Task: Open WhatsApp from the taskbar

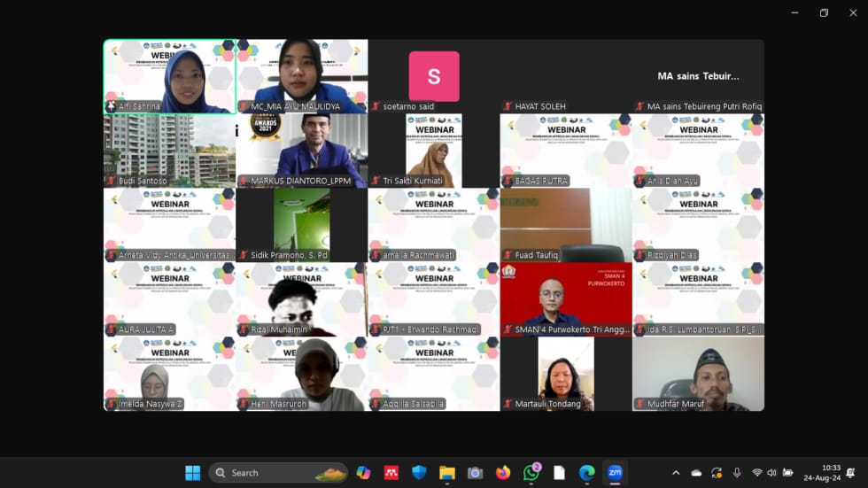Action: tap(531, 473)
